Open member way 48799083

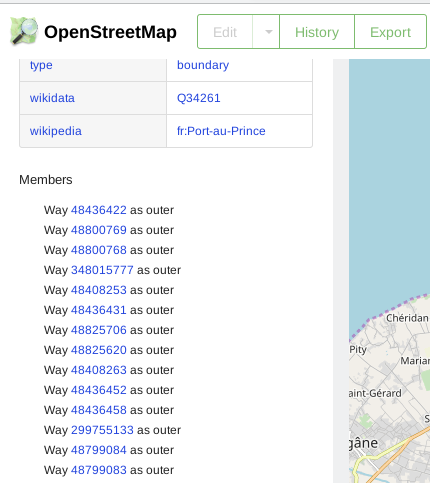pos(99,470)
